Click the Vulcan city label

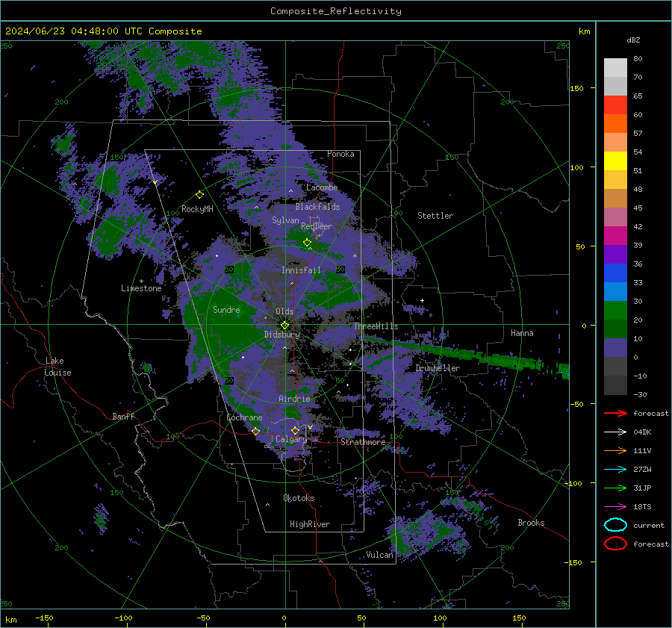[x=380, y=555]
